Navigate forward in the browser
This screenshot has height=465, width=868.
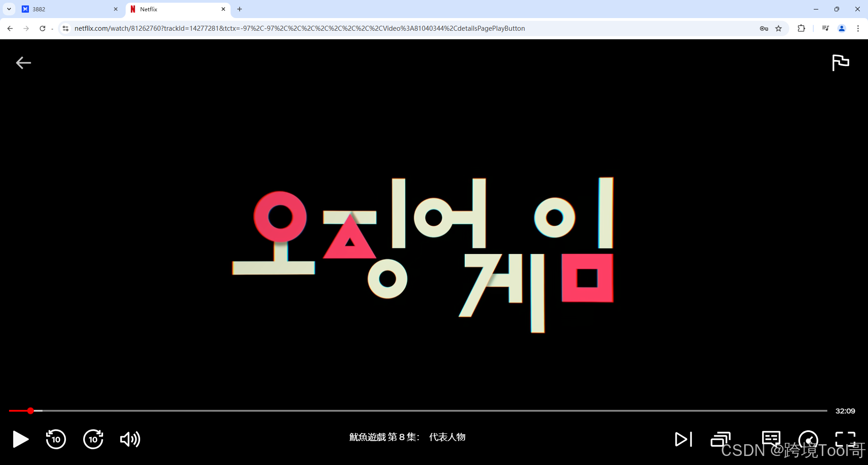tap(26, 28)
